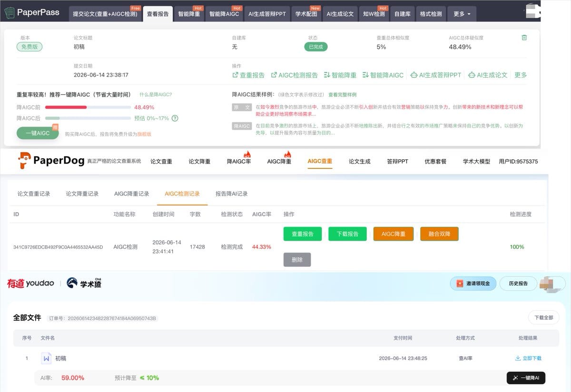Open 历史报告 in youdao header
The width and height of the screenshot is (571, 392).
[x=518, y=284]
